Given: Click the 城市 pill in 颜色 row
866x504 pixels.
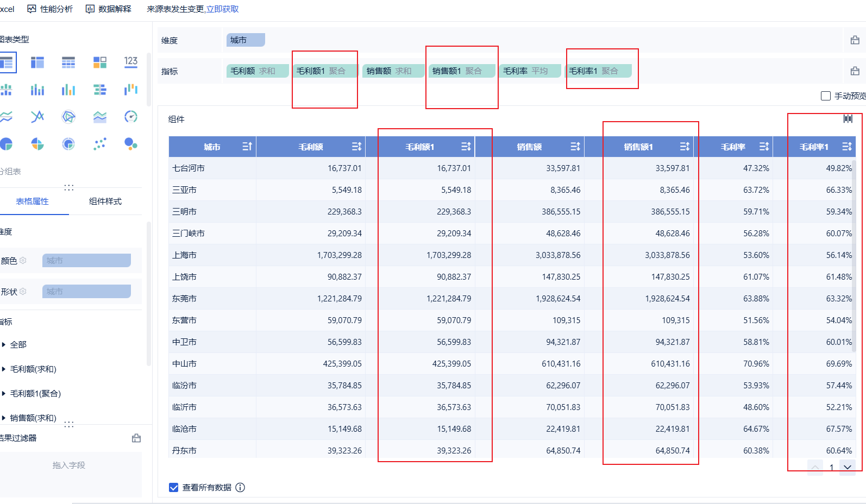Looking at the screenshot, I should [x=86, y=261].
